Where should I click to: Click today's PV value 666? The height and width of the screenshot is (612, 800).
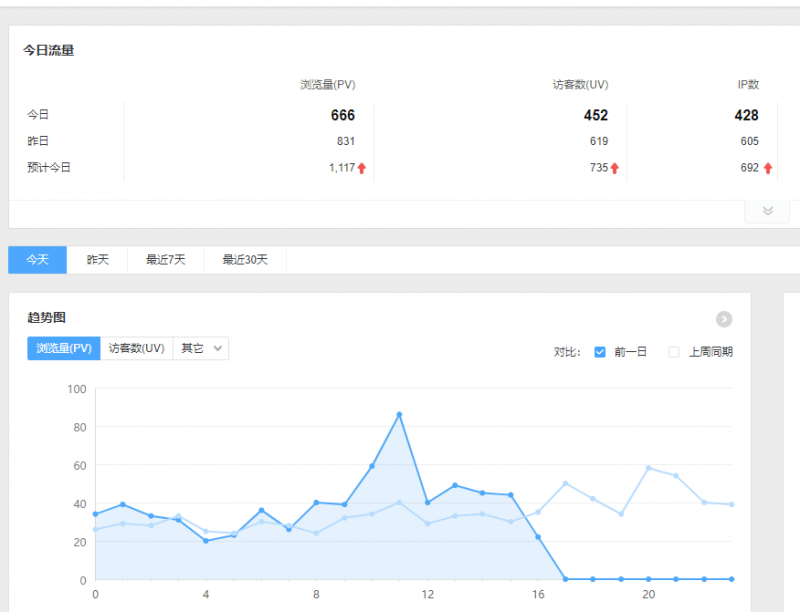342,115
